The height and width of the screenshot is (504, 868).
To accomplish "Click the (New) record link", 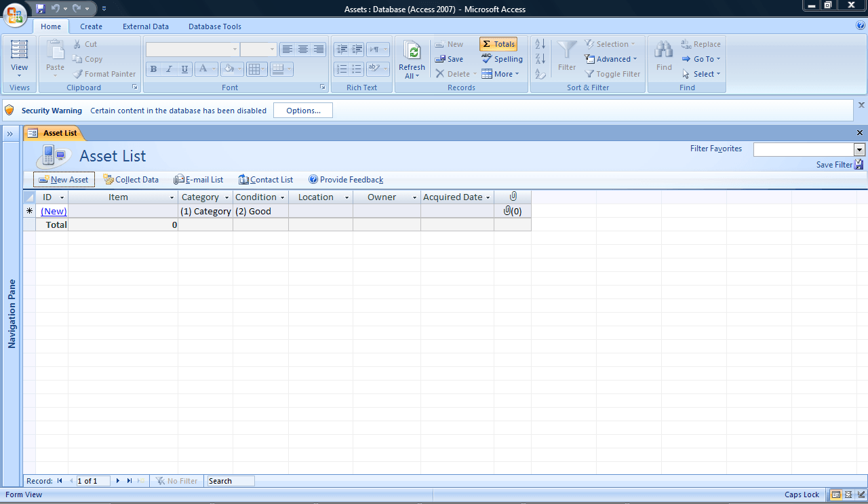I will coord(54,211).
